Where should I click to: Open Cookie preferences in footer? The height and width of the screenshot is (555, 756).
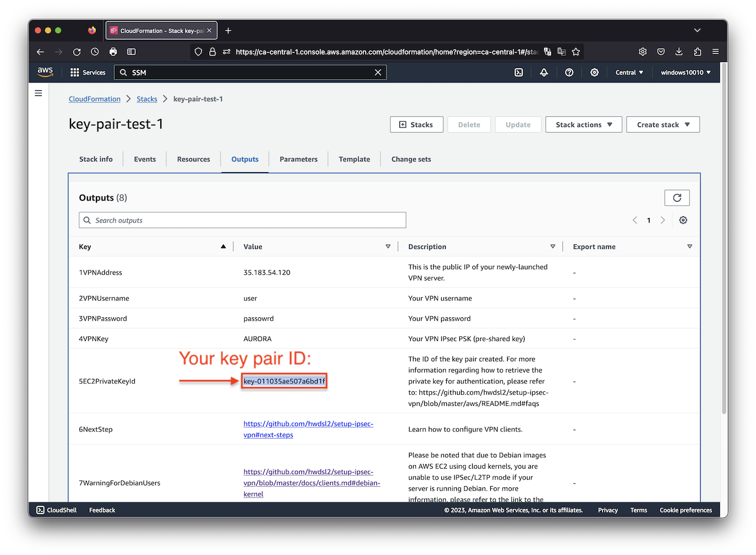click(x=685, y=510)
